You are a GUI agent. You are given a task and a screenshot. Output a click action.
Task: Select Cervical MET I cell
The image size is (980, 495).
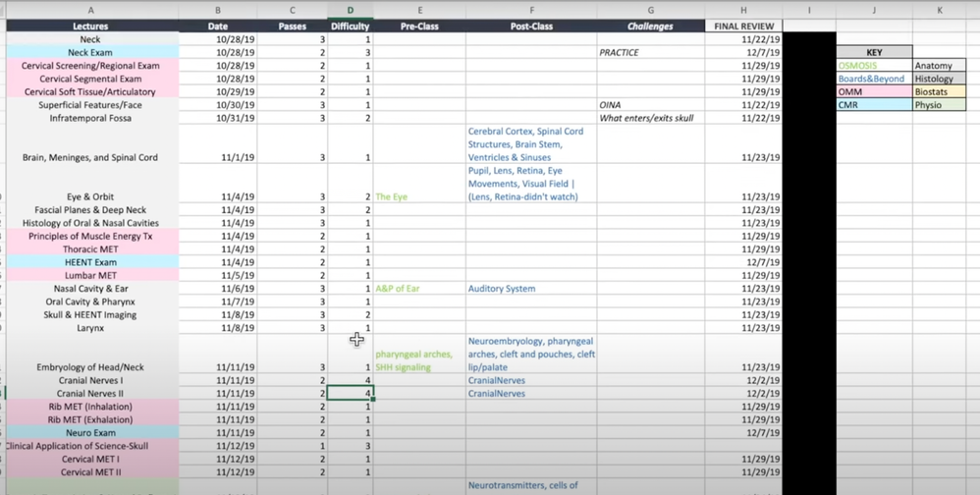coord(91,460)
